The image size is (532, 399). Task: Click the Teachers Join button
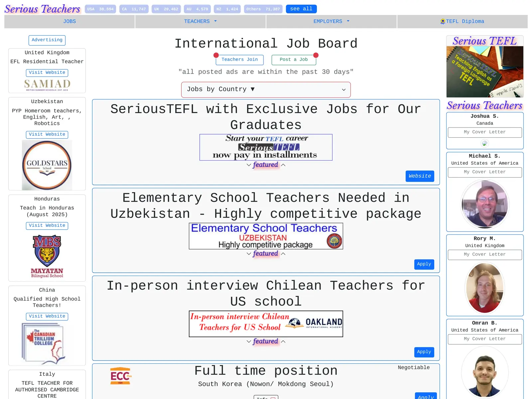(x=240, y=60)
